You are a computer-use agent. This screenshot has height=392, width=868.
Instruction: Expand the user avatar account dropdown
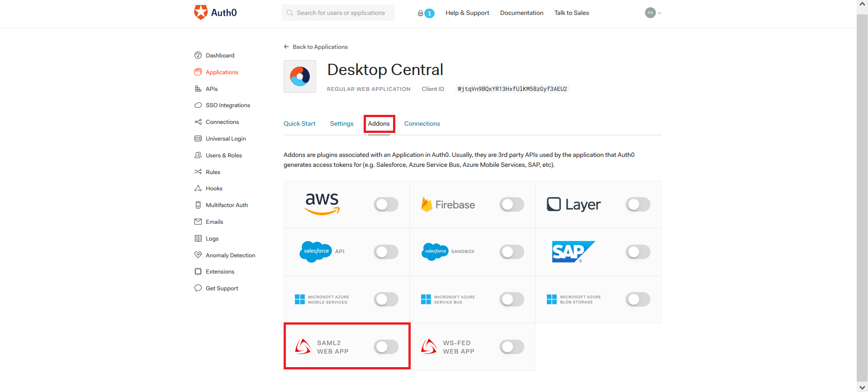click(653, 13)
